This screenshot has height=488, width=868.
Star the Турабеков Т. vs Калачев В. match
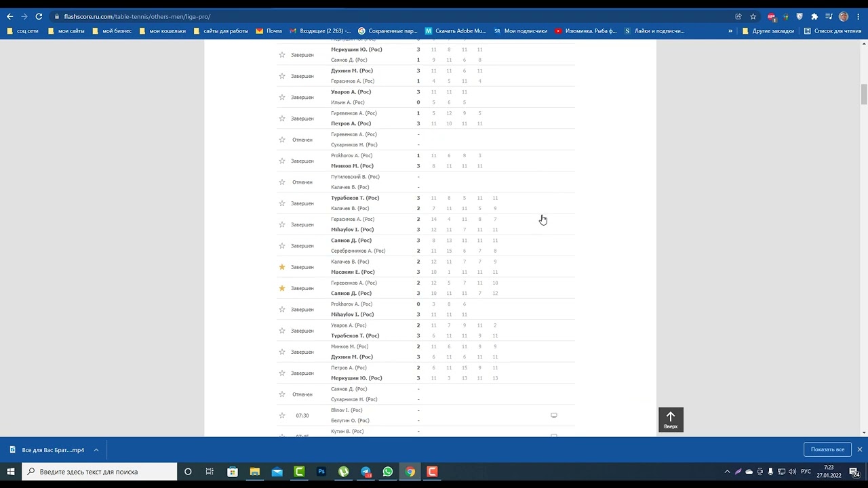[x=282, y=203]
